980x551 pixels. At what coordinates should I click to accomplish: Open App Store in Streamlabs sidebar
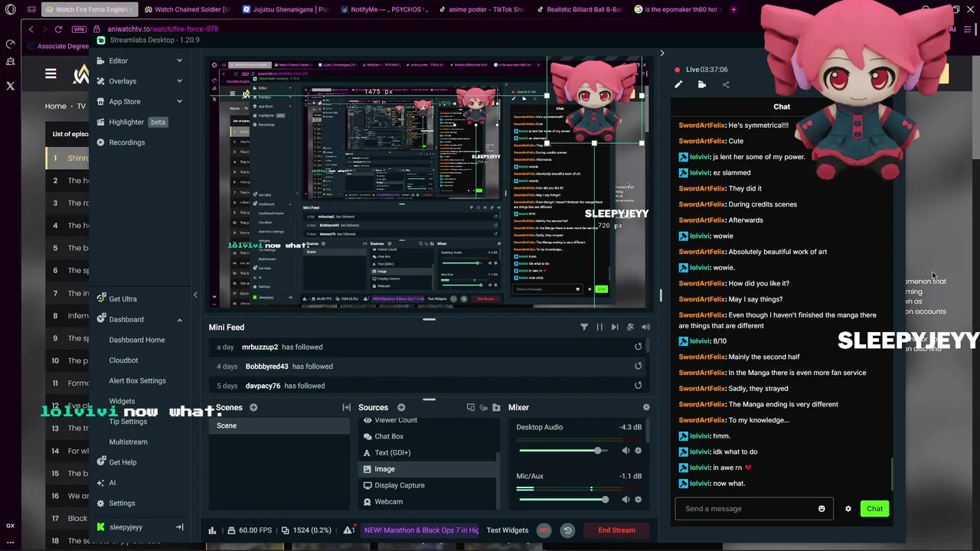pos(124,102)
